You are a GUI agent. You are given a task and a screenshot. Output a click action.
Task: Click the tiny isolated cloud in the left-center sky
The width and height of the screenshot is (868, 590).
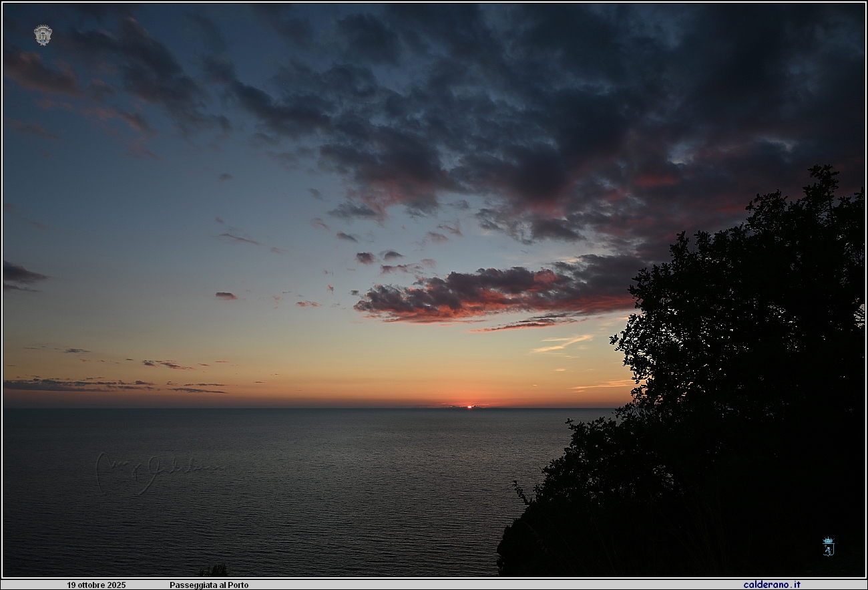point(226,295)
